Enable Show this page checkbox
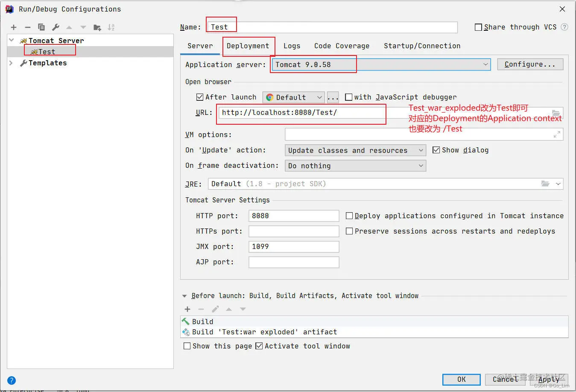Image resolution: width=576 pixels, height=392 pixels. 187,346
